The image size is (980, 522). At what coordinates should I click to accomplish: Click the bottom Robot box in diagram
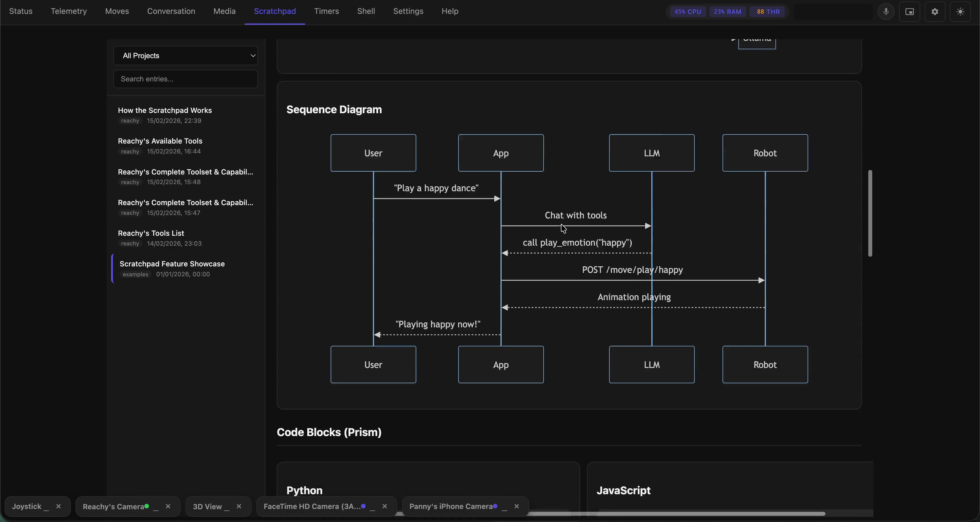(x=765, y=365)
